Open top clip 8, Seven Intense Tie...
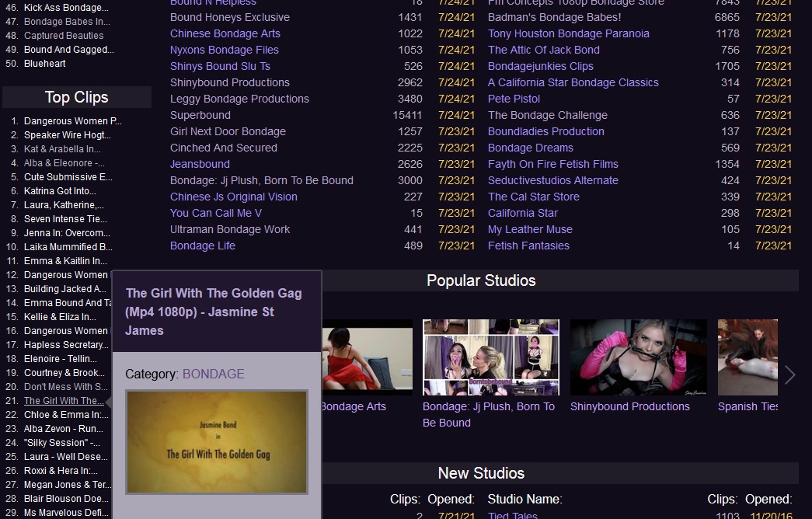This screenshot has height=519, width=812. 65,219
